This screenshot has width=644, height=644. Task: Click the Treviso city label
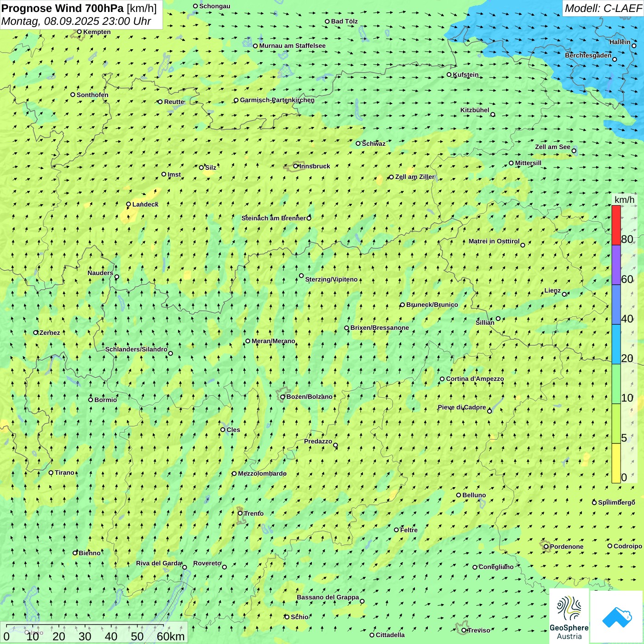[x=479, y=630]
